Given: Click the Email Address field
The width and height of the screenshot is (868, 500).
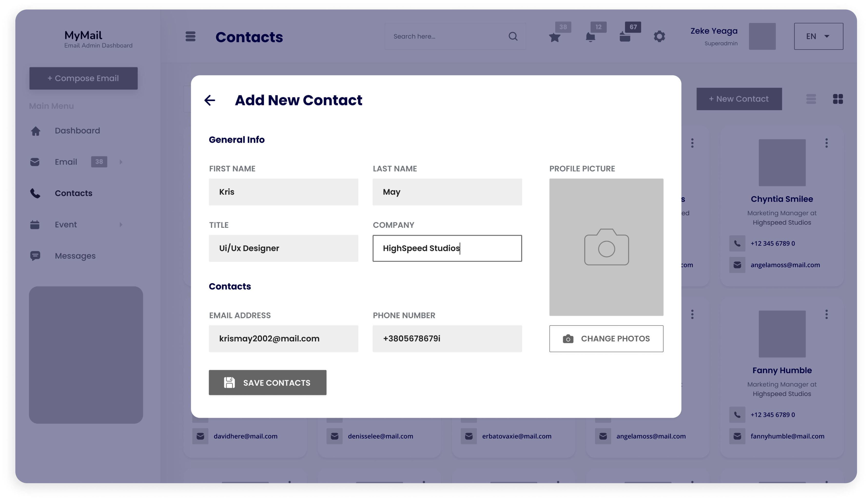Looking at the screenshot, I should tap(283, 339).
